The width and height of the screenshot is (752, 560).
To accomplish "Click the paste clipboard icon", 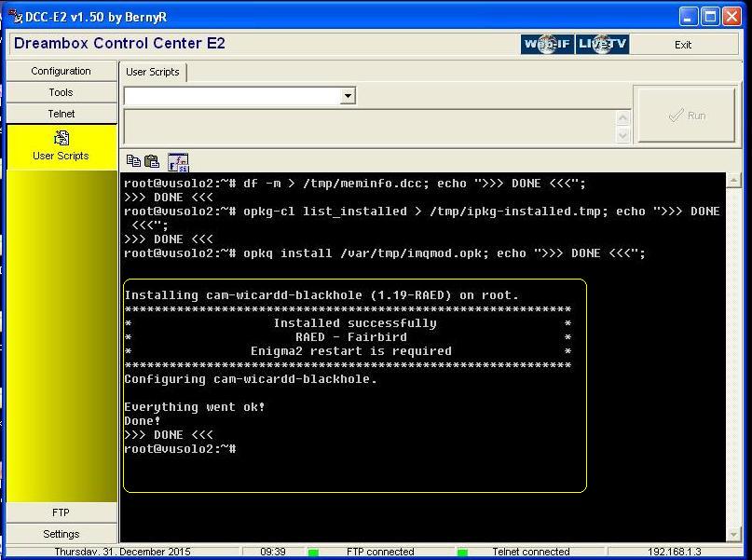I will pos(152,161).
